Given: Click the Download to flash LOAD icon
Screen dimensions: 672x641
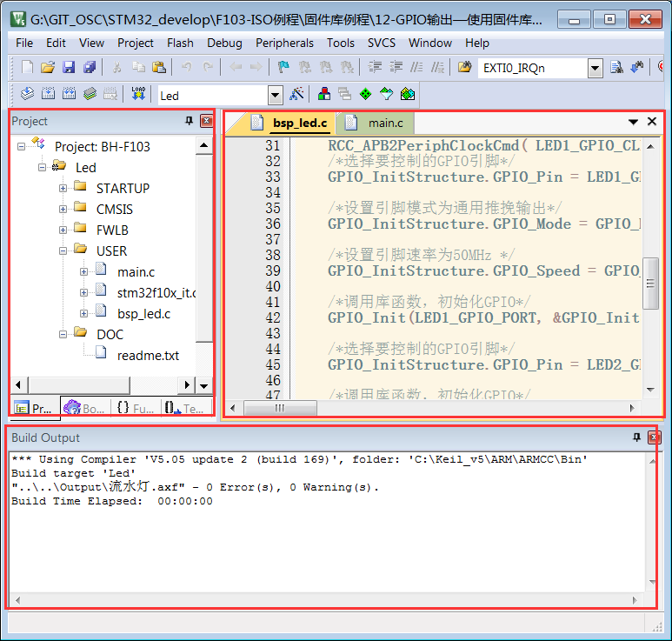Looking at the screenshot, I should (138, 94).
